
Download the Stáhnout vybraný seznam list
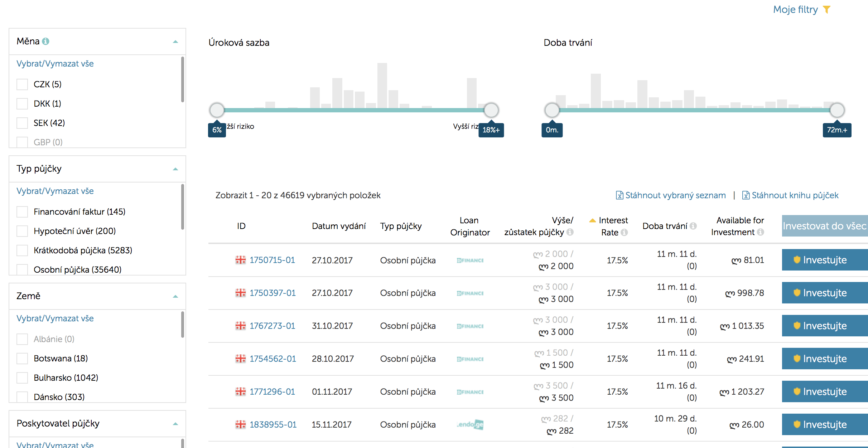click(x=675, y=195)
